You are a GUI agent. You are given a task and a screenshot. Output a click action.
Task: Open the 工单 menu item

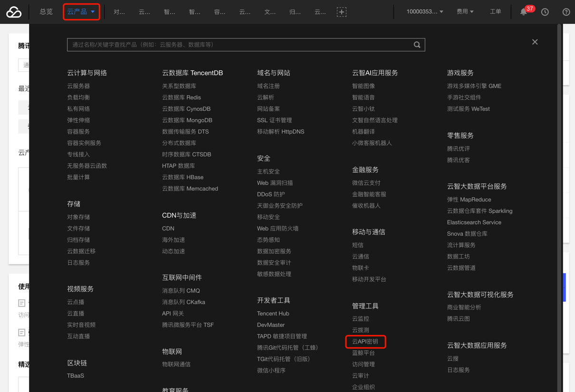point(495,12)
